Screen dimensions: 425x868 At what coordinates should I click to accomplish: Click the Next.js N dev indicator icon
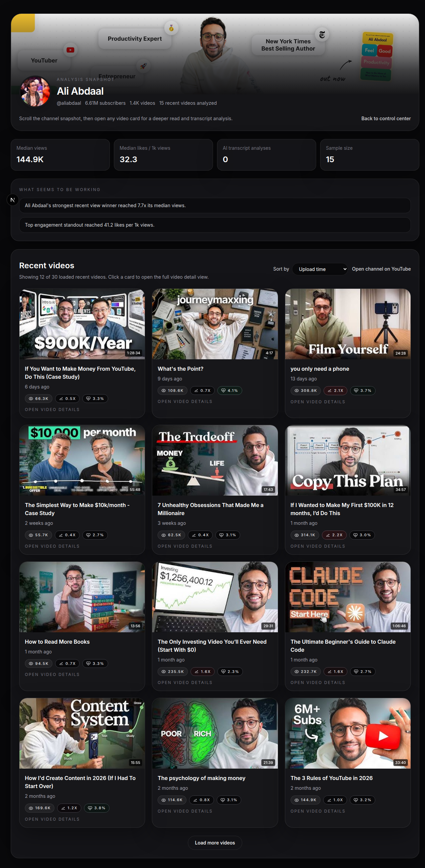[x=12, y=200]
